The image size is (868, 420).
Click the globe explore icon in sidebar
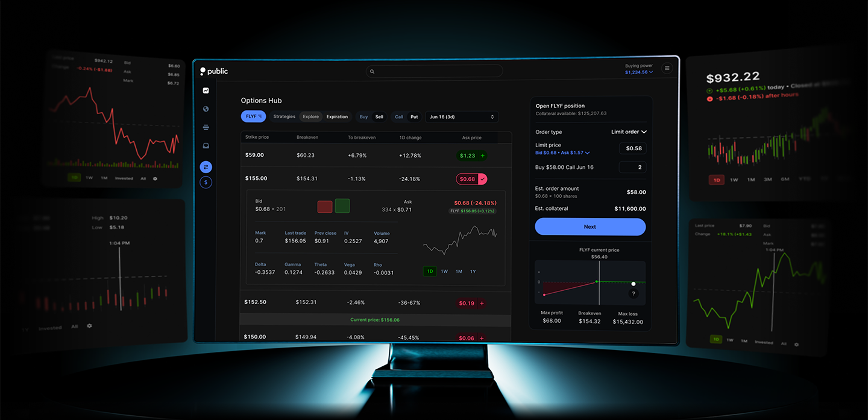point(206,109)
